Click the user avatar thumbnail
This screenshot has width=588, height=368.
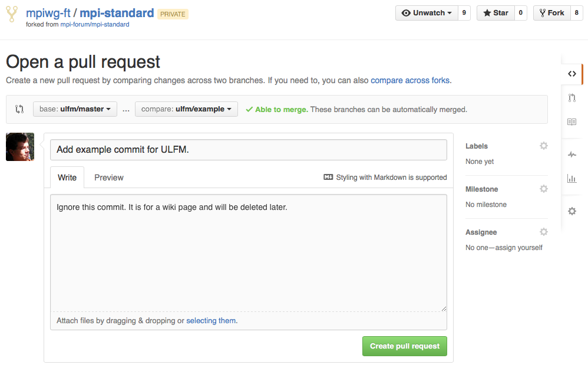click(20, 147)
